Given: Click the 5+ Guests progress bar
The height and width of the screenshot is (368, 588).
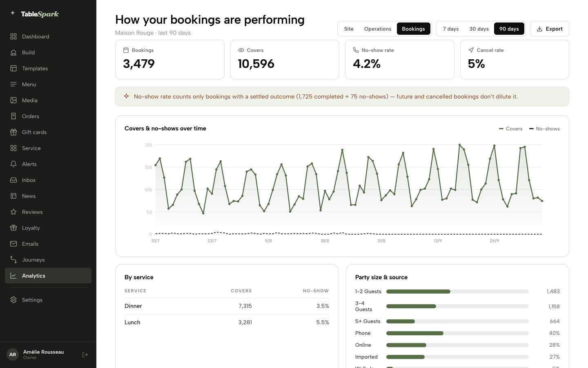Looking at the screenshot, I should [457, 321].
